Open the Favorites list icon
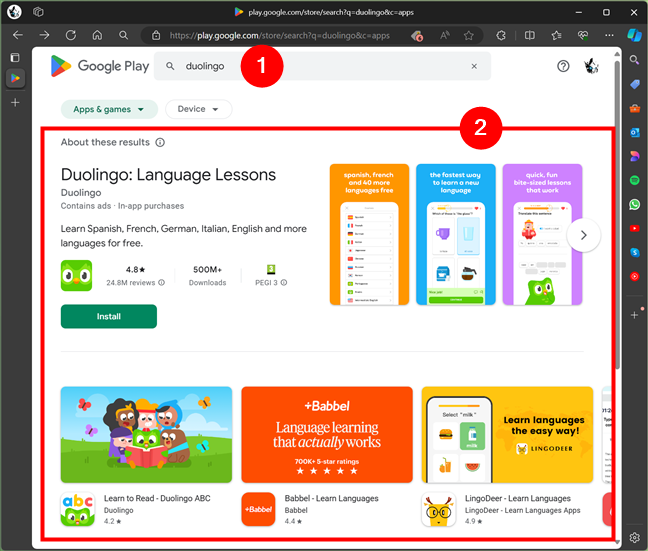This screenshot has height=551, width=648. (556, 36)
